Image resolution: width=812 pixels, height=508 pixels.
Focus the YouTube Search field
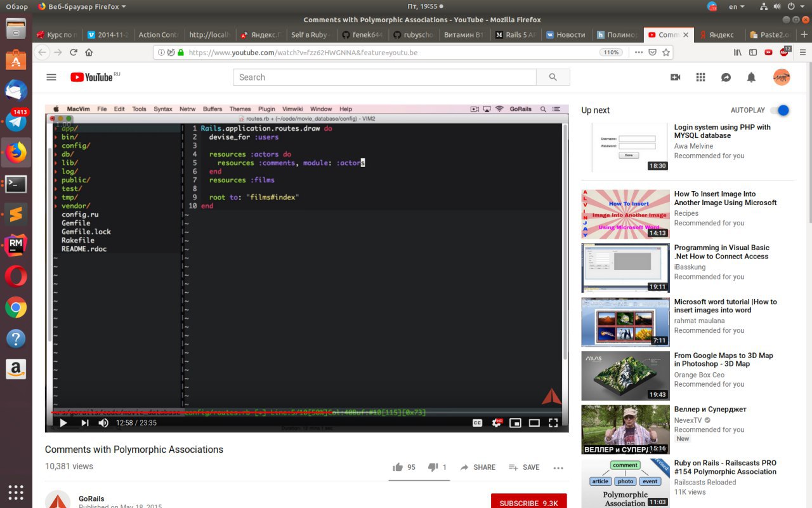(x=384, y=77)
